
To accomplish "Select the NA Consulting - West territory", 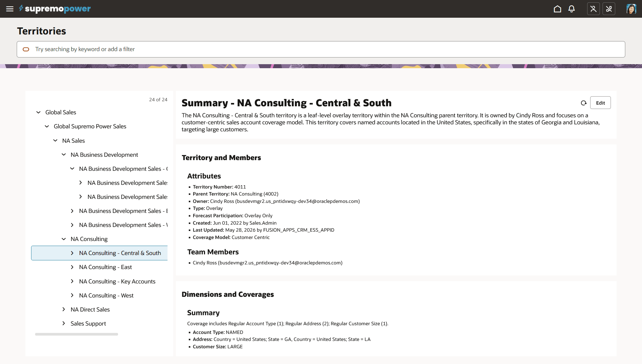I will [106, 295].
